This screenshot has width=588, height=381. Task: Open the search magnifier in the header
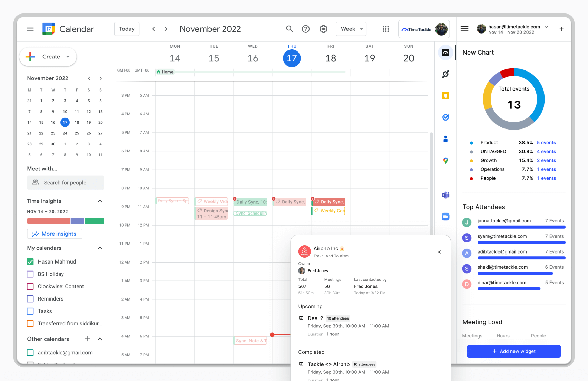(289, 29)
